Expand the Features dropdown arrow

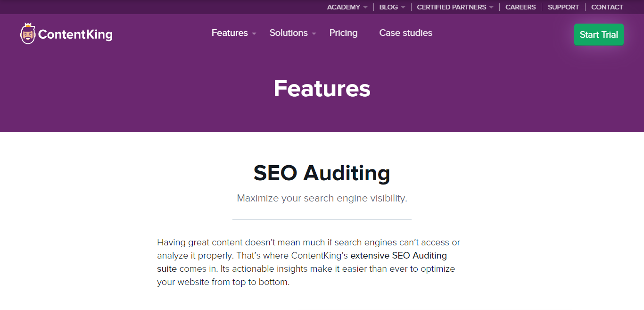coord(254,34)
